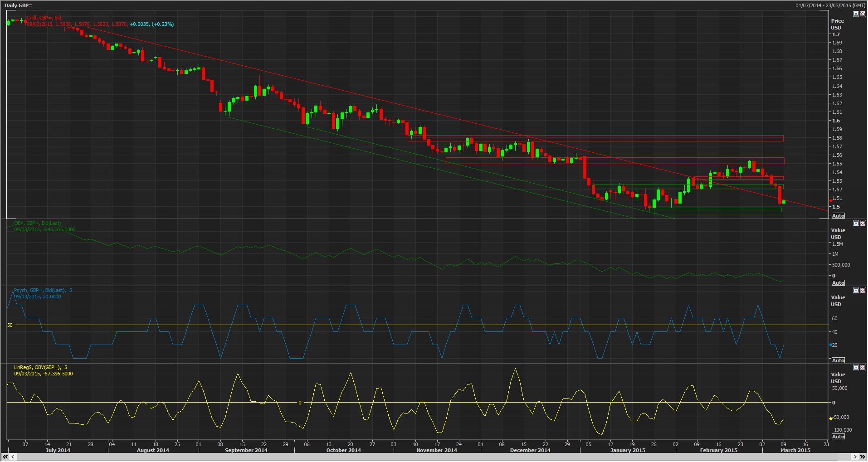Click the 'January 2015' month label

(628, 450)
